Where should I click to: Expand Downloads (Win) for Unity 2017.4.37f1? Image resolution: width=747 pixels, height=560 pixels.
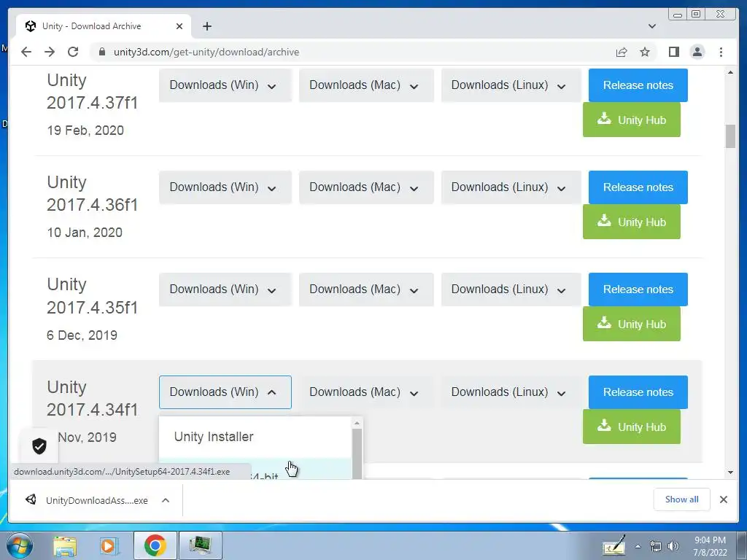click(225, 85)
